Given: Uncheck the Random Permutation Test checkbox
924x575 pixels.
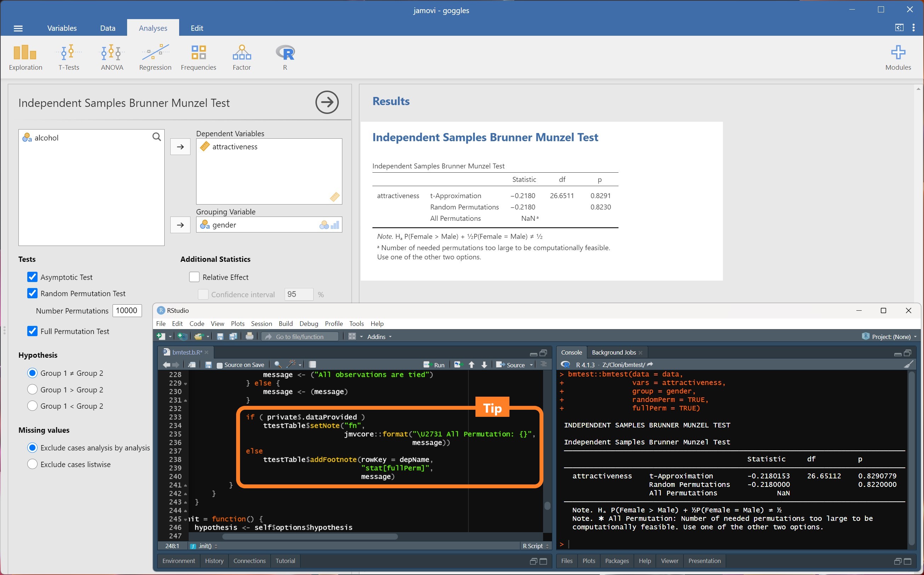Looking at the screenshot, I should coord(32,293).
